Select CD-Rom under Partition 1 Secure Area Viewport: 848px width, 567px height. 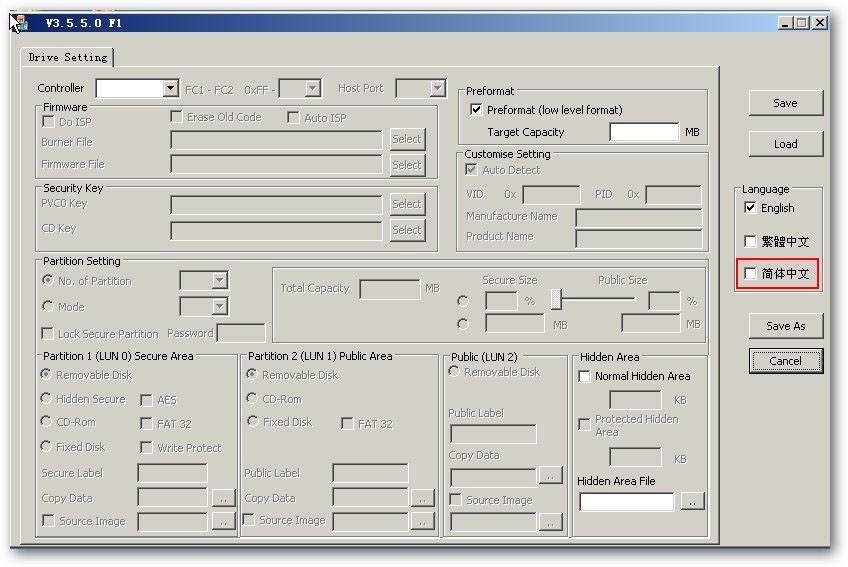pos(46,421)
